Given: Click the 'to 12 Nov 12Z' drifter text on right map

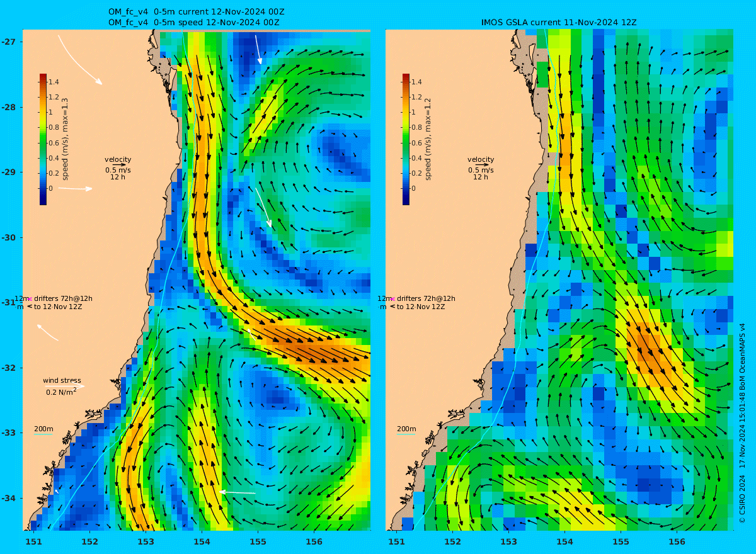Looking at the screenshot, I should pos(421,307).
